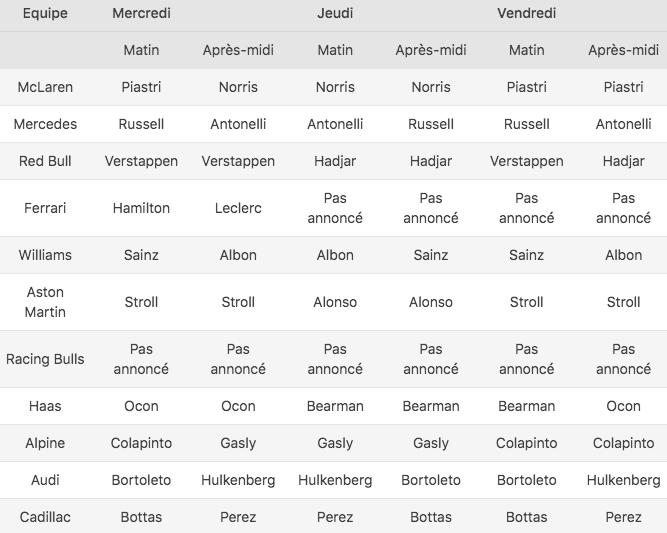Select Colapinto in the Mercredi Matin column
The image size is (667, 533).
[141, 443]
